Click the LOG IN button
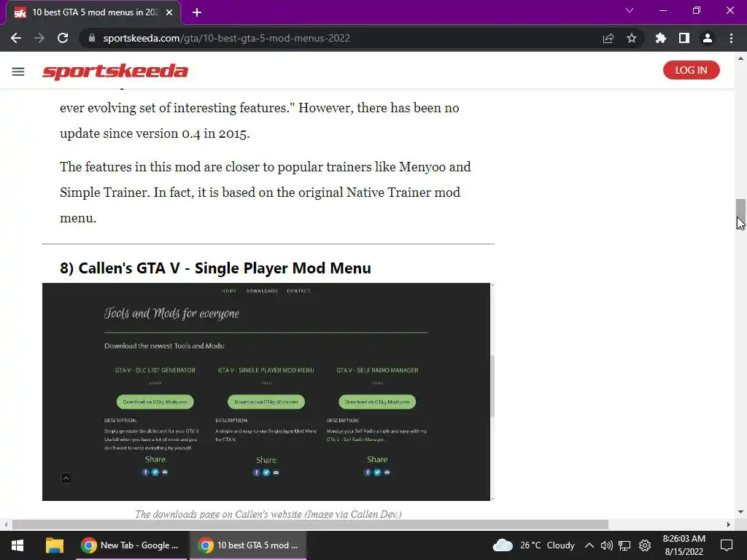This screenshot has width=747, height=560. (692, 70)
